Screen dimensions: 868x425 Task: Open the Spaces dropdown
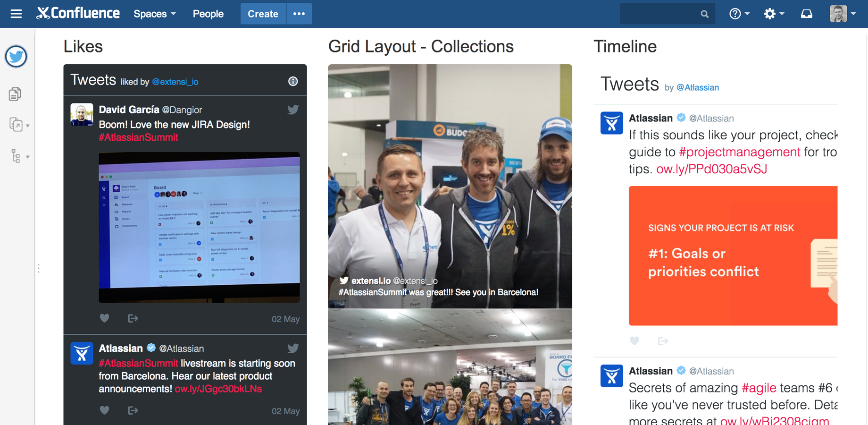tap(154, 14)
